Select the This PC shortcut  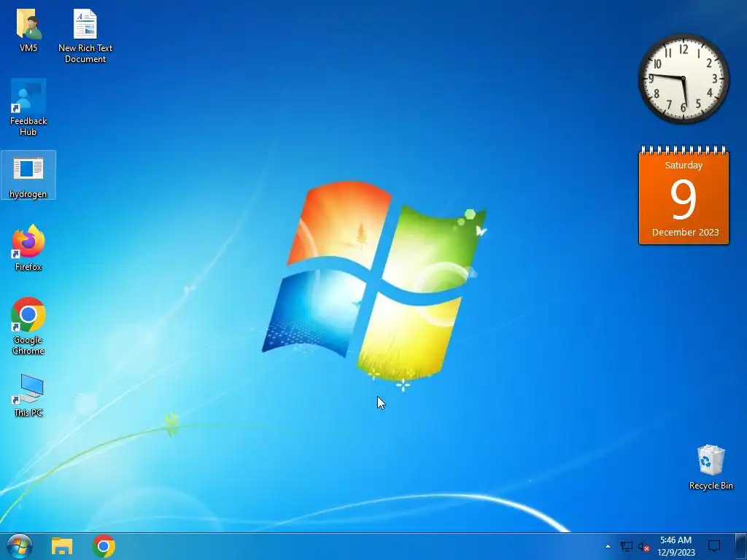28,396
